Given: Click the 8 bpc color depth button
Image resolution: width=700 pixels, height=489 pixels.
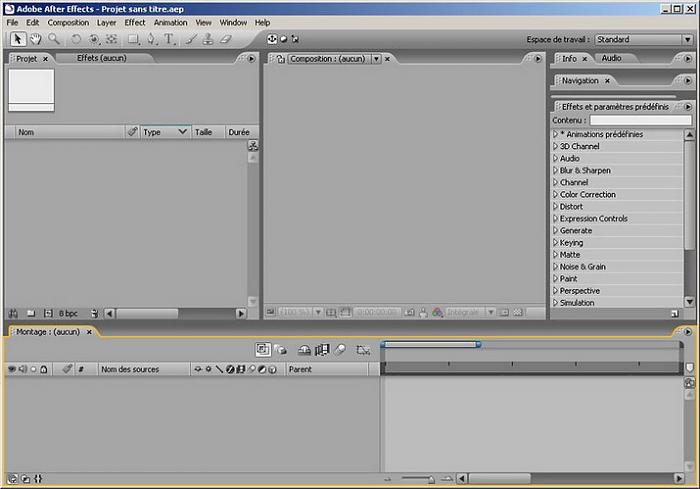Looking at the screenshot, I should 68,313.
